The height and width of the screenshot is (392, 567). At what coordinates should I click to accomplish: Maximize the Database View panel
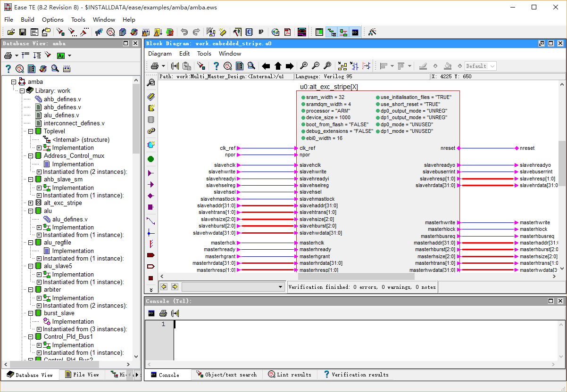[126, 43]
